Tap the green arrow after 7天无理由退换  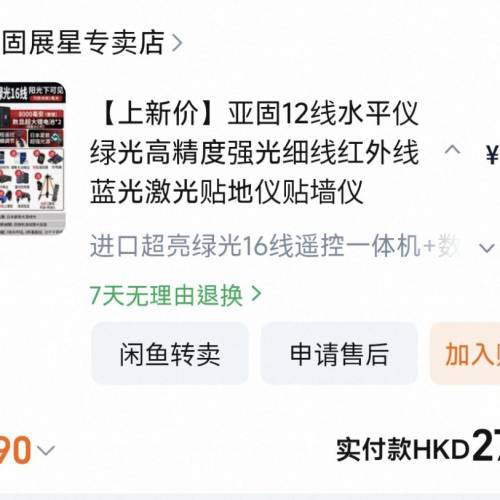point(256,294)
